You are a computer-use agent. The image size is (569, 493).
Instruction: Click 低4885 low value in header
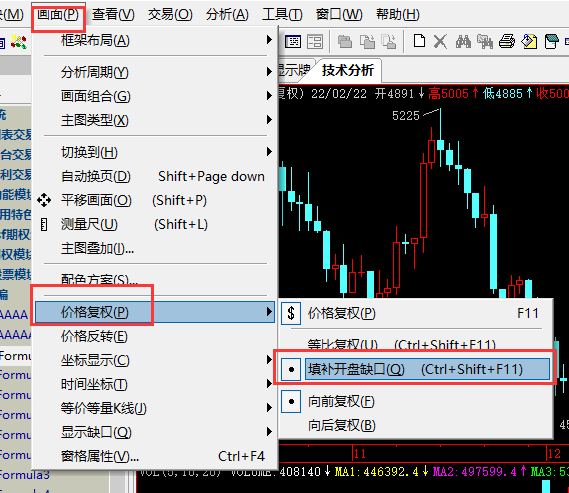click(x=503, y=94)
